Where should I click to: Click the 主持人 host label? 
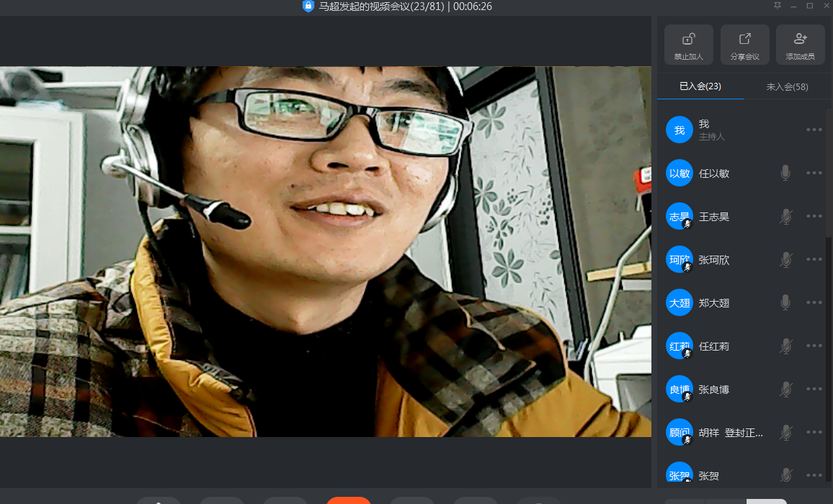tap(712, 137)
